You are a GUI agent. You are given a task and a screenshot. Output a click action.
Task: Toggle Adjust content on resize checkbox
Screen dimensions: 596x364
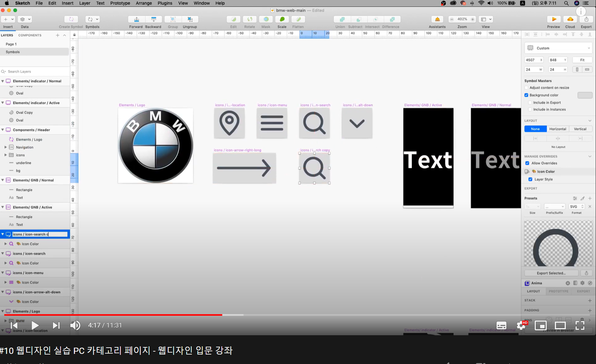pyautogui.click(x=526, y=88)
